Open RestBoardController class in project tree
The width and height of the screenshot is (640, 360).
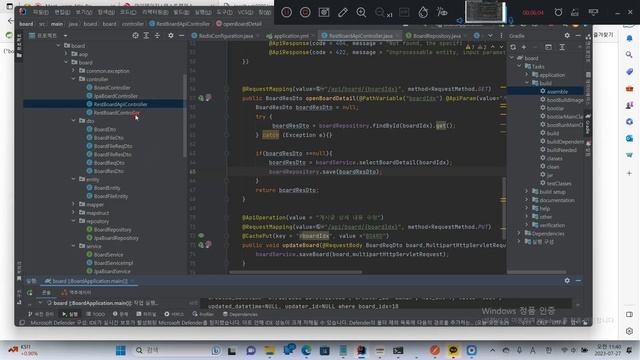[116, 113]
